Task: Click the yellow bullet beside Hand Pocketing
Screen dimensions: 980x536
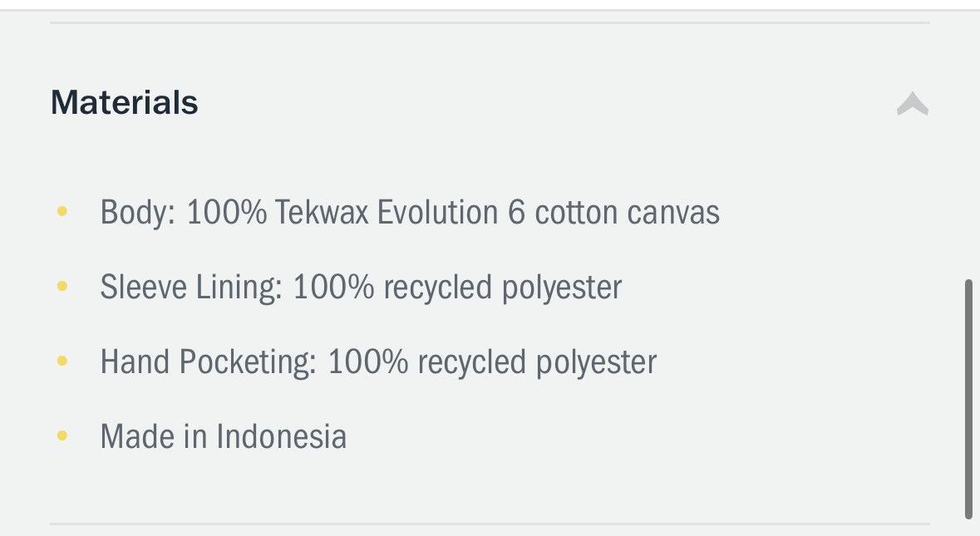Action: 62,361
